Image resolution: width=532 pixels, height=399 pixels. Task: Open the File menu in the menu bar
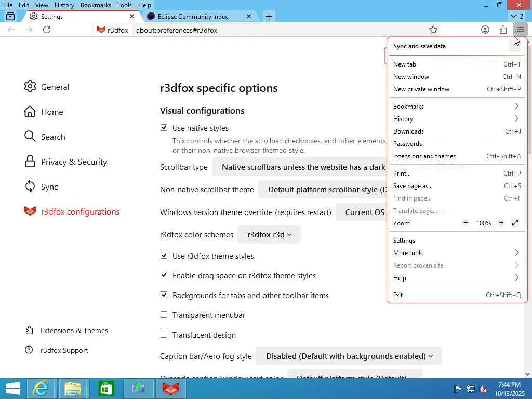[x=7, y=5]
